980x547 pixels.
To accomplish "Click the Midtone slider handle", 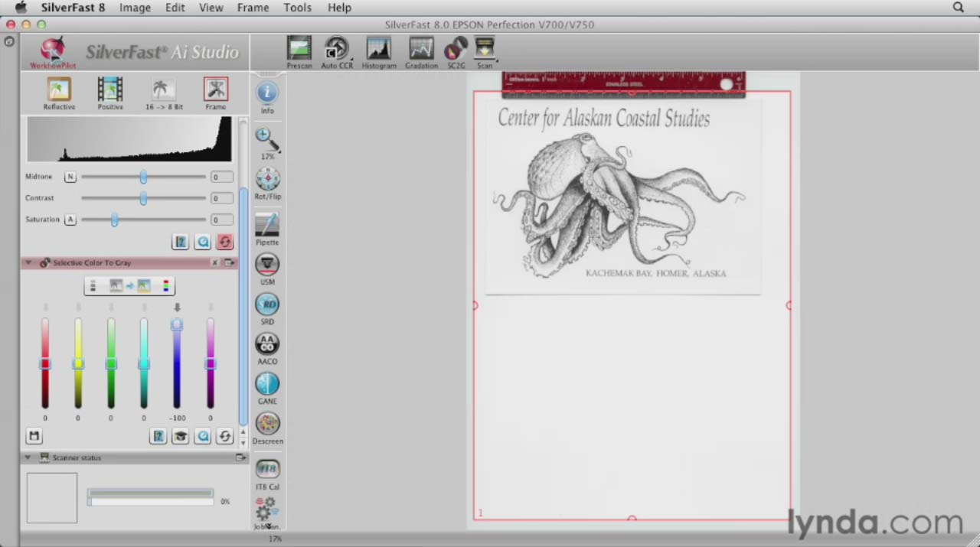I will tap(143, 177).
